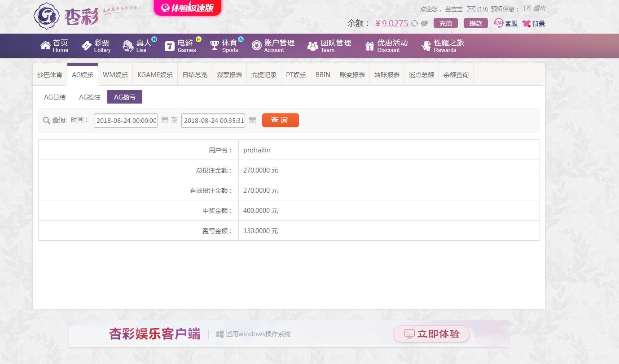Click the 查询 search button

[280, 120]
